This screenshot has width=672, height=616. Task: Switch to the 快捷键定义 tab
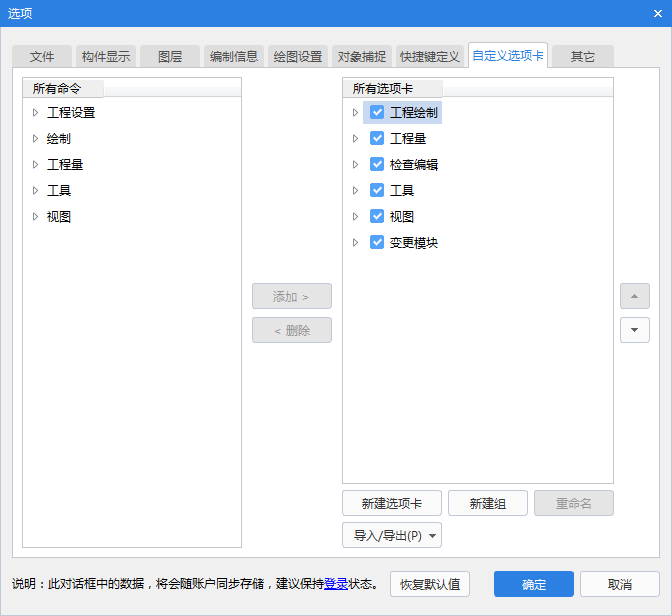click(x=429, y=57)
